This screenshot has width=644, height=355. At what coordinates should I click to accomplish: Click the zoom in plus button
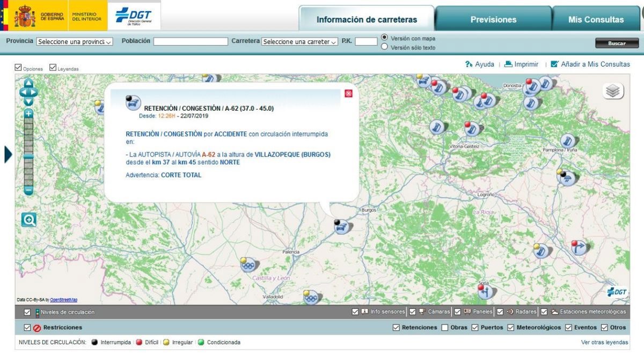coord(28,113)
